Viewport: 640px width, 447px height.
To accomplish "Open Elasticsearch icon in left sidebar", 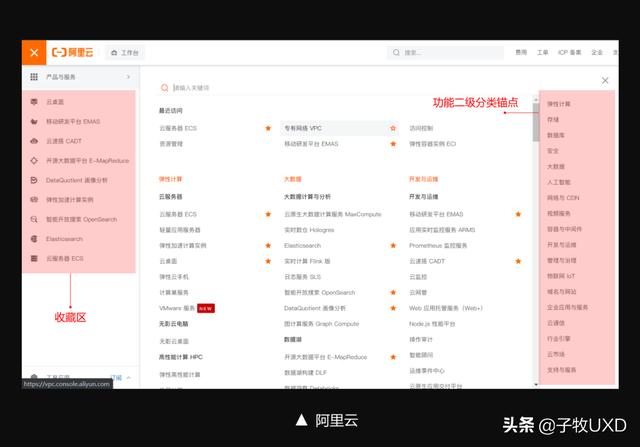I will click(x=34, y=239).
